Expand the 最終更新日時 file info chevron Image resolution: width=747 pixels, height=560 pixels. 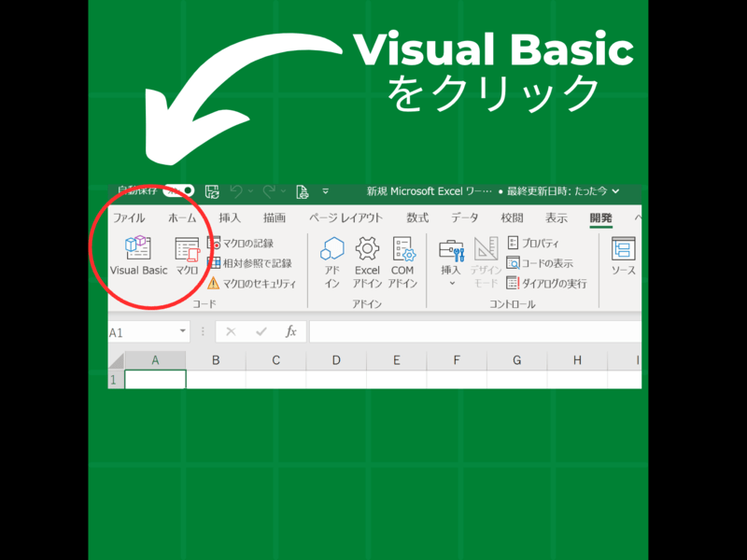[615, 191]
